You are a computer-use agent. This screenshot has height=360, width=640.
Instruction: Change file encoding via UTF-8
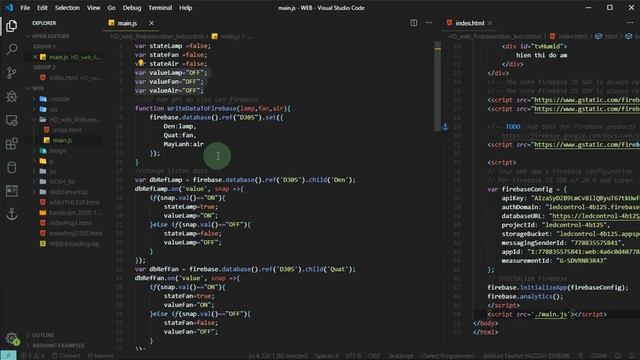pos(353,356)
